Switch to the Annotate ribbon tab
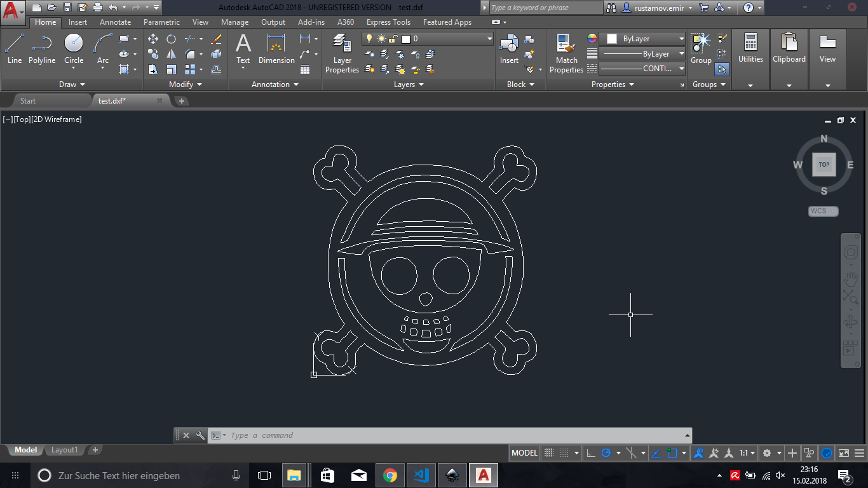 pos(115,22)
